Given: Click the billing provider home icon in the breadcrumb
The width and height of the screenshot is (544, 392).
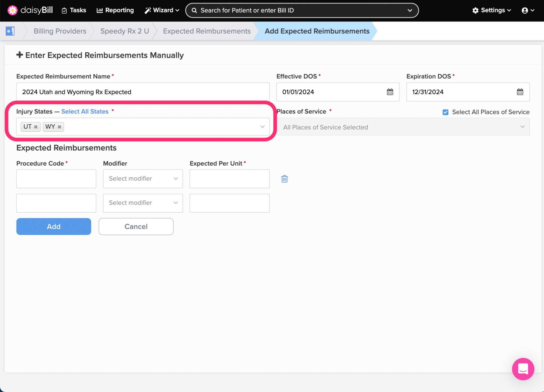Looking at the screenshot, I should [x=10, y=31].
